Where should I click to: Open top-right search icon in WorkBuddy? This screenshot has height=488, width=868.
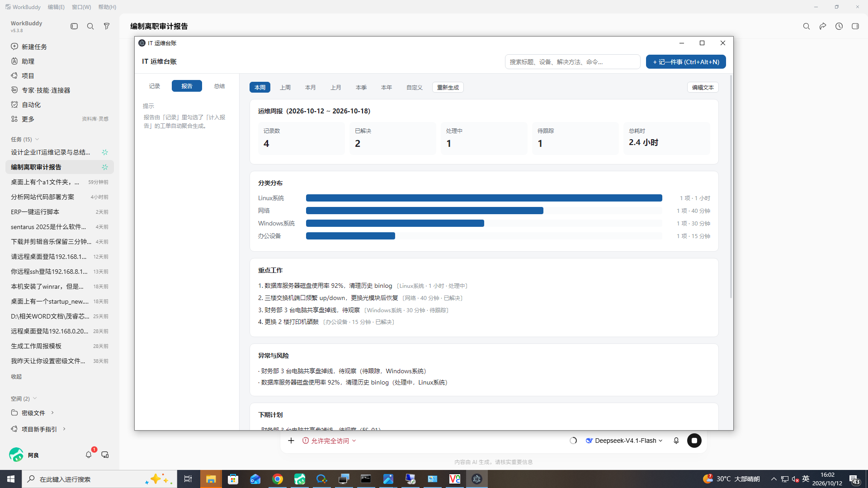point(807,26)
